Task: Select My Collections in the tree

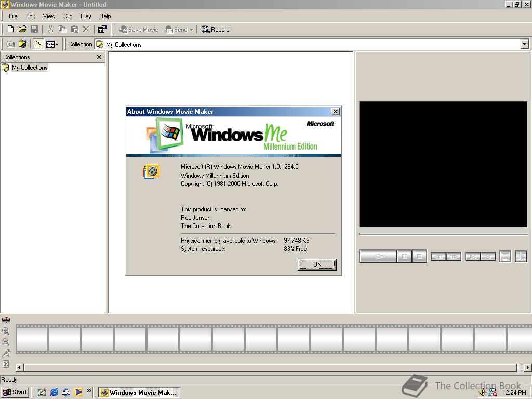Action: [x=30, y=68]
